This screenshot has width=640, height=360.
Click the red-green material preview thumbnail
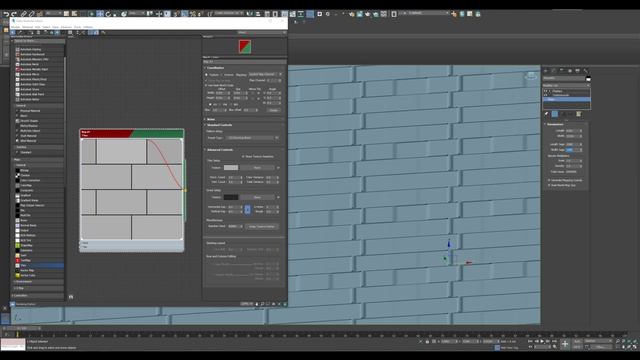tap(245, 47)
